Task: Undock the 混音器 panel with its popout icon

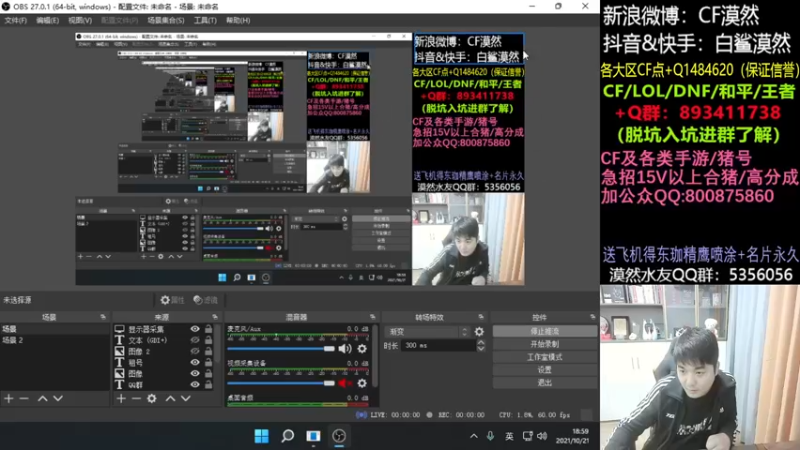Action: [x=372, y=317]
